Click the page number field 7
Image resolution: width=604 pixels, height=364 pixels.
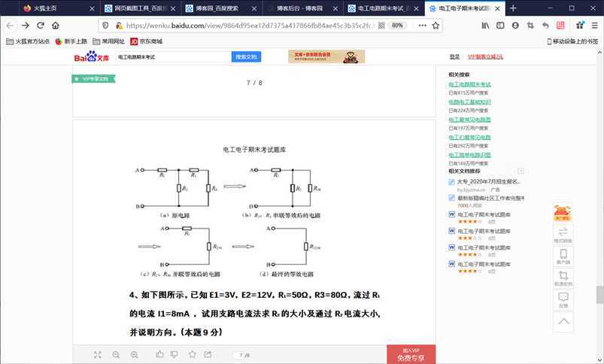coord(241,355)
